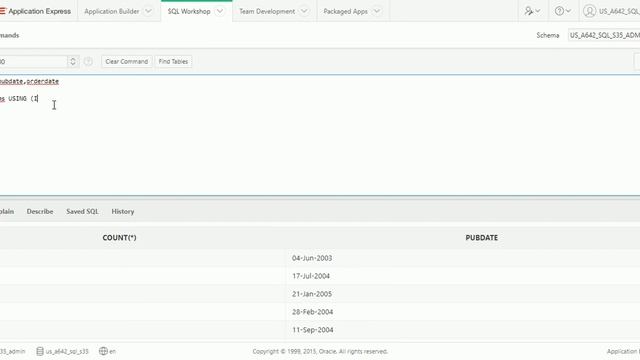Open the Schema select list
640x360 pixels.
[x=604, y=36]
